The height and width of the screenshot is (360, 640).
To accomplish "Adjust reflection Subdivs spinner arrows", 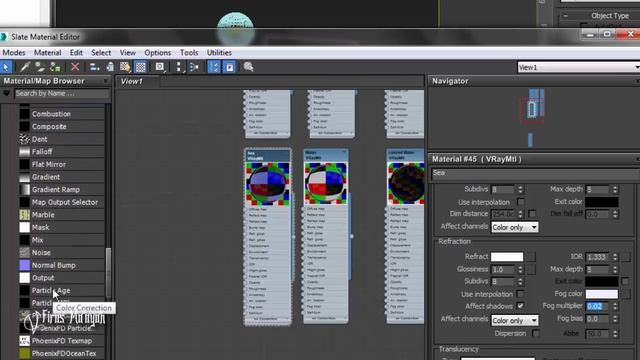I will click(520, 189).
